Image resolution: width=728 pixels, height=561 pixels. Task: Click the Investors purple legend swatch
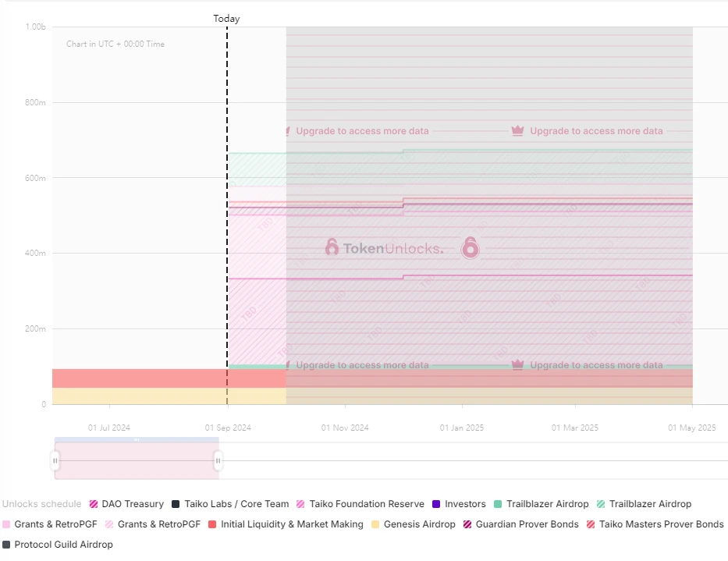click(x=437, y=504)
